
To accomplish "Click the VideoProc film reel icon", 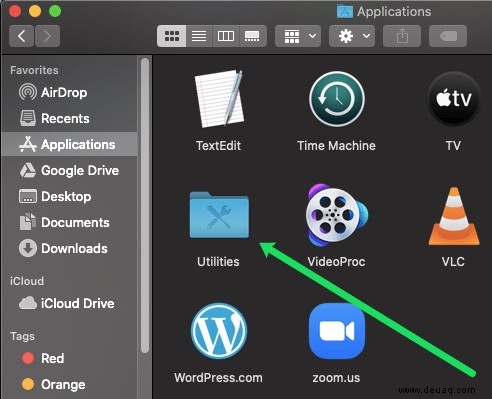I will (x=337, y=215).
